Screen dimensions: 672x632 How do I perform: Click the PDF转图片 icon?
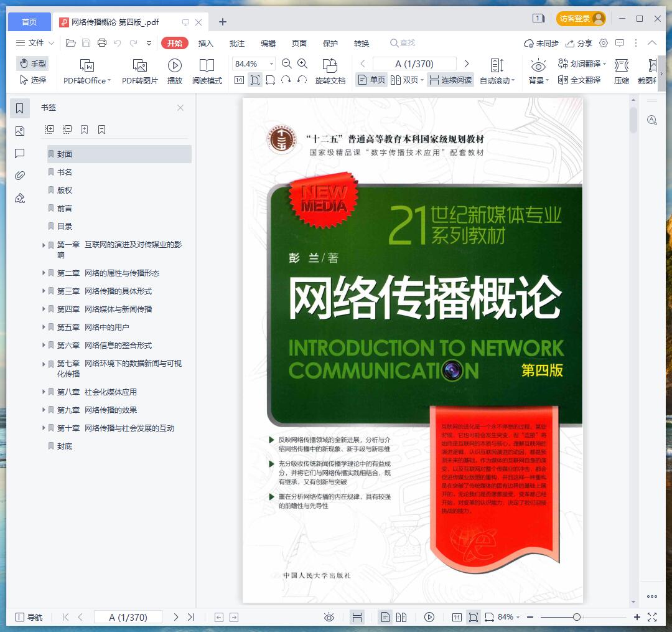point(140,65)
